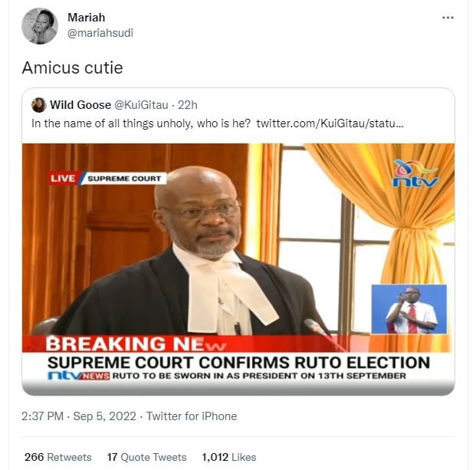Click the sign language interpreter inset
Image resolution: width=476 pixels, height=470 pixels.
pyautogui.click(x=409, y=310)
